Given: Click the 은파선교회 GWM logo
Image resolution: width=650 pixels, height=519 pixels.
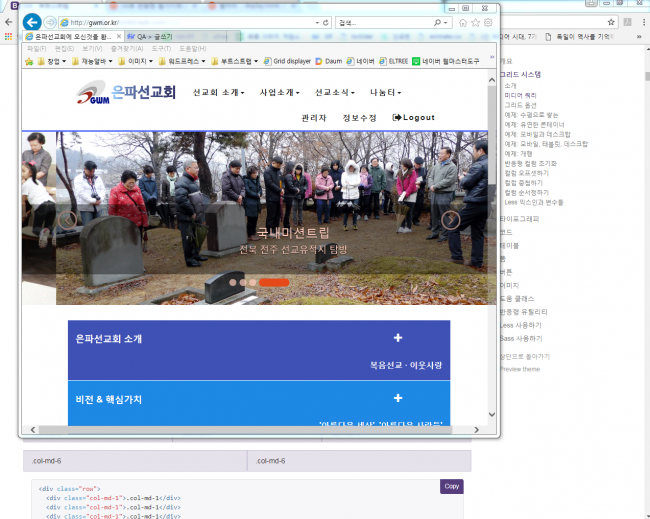Looking at the screenshot, I should click(126, 92).
